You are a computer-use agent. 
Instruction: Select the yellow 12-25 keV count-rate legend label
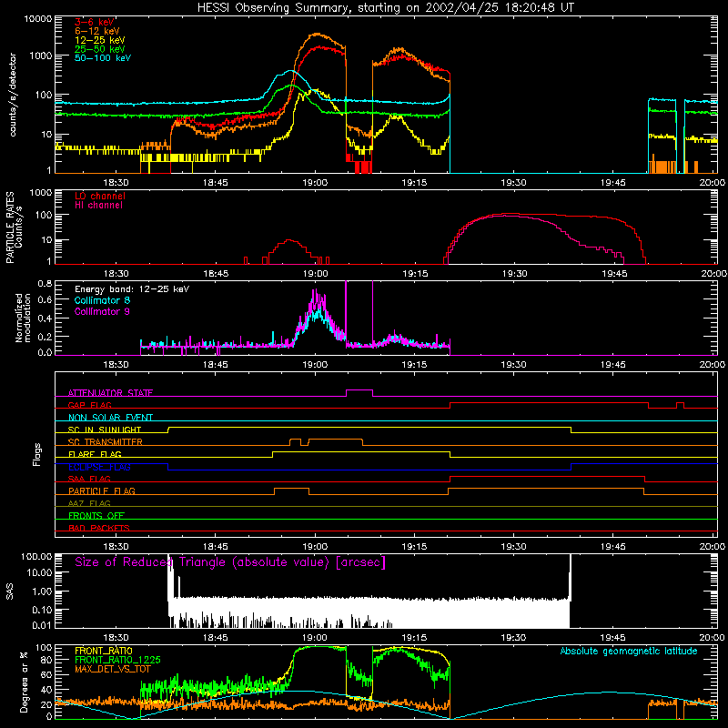tap(100, 40)
